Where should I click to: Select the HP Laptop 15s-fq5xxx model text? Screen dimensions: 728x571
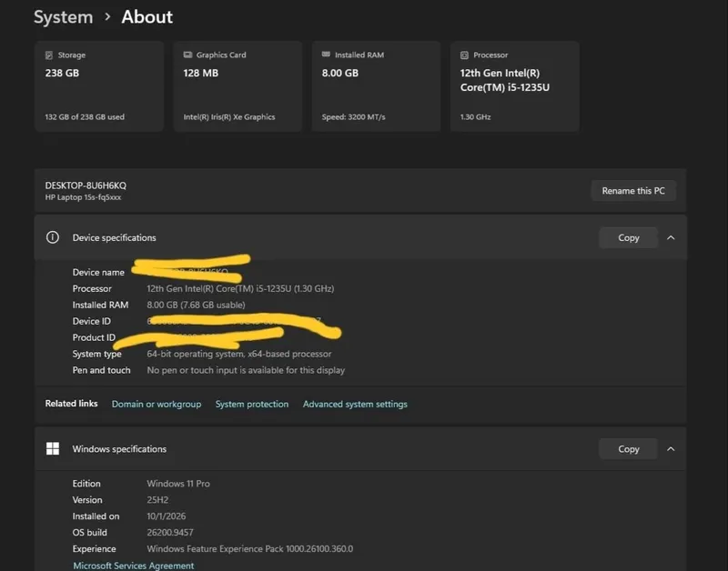(83, 197)
